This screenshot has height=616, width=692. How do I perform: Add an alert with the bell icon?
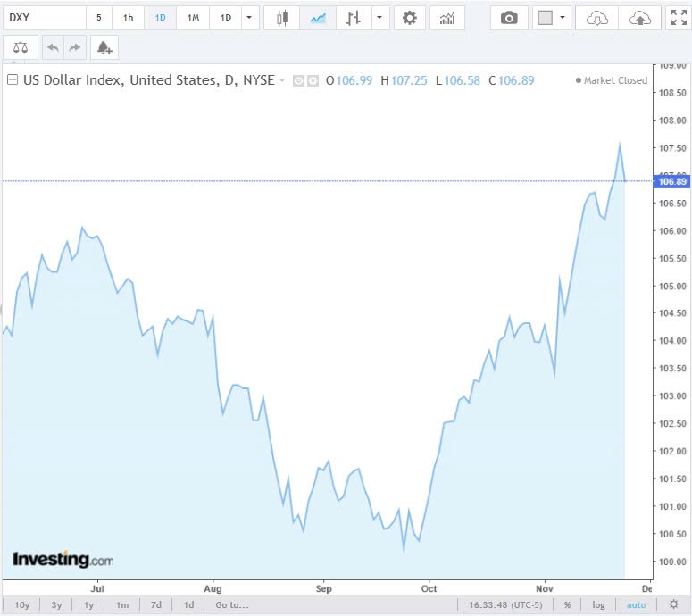[104, 47]
